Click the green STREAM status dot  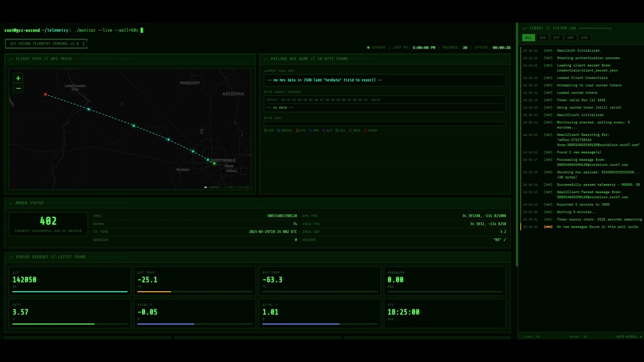[368, 48]
